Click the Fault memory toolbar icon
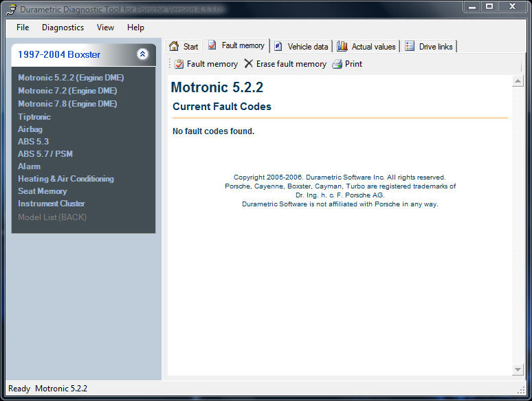532x401 pixels. click(179, 64)
